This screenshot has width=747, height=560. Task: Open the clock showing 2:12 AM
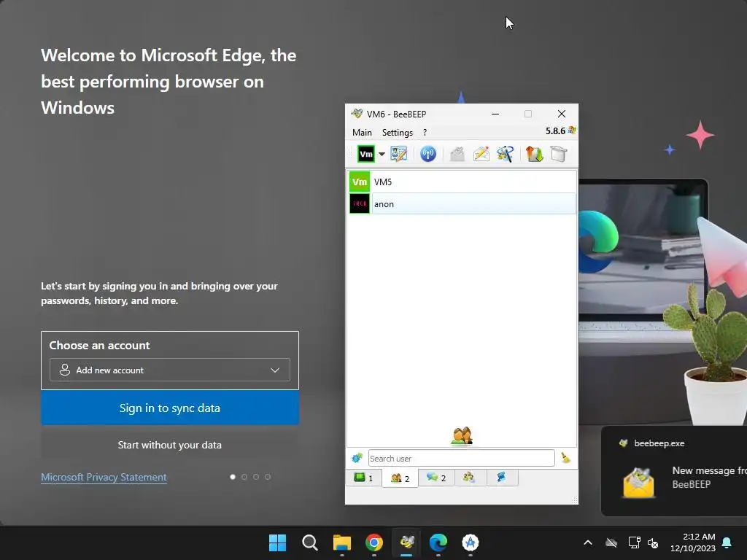click(x=693, y=542)
